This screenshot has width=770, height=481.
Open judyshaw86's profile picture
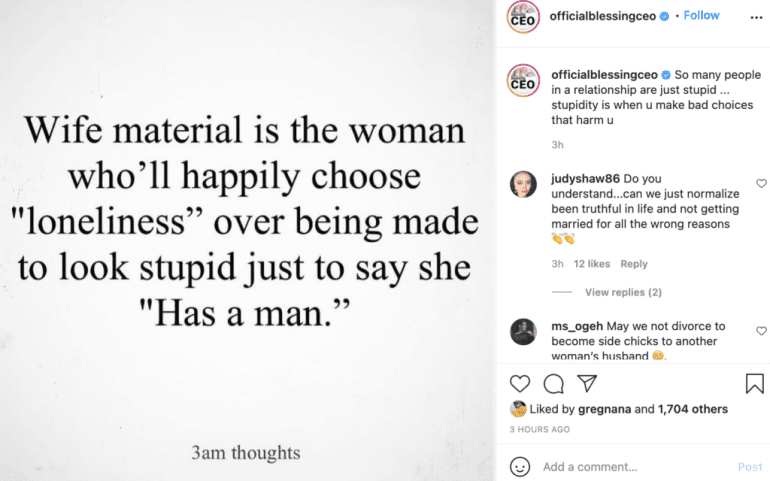(x=524, y=185)
